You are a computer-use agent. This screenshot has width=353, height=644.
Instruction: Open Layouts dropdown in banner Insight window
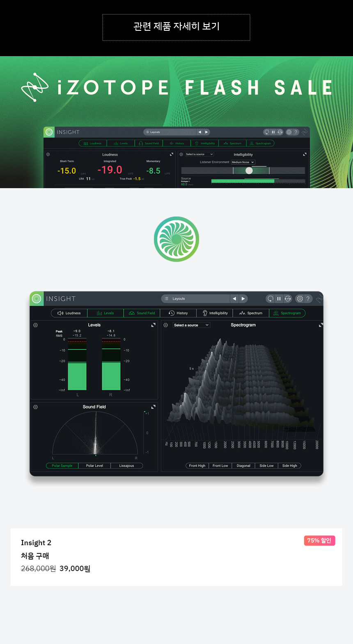coord(170,132)
